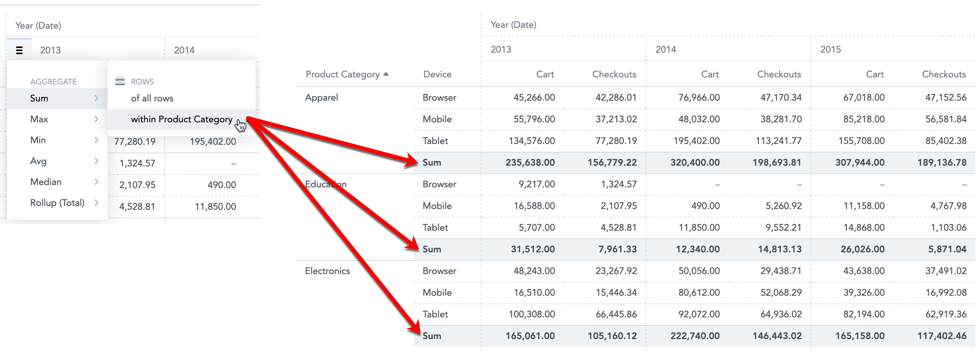
Task: Open the Min aggregate option
Action: pos(38,140)
